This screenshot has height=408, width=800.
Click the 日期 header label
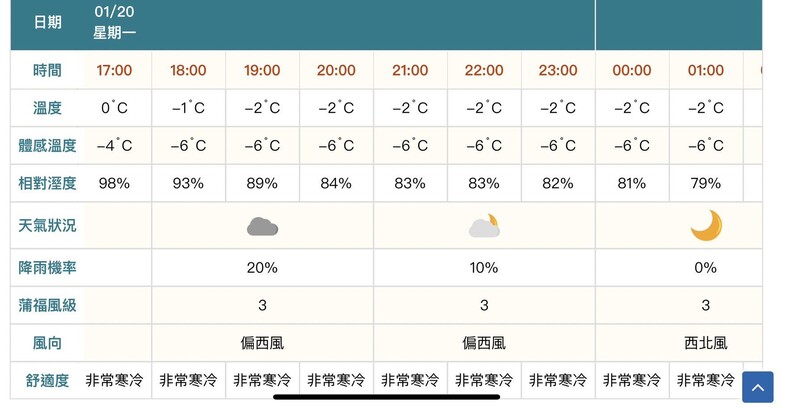coord(47,22)
